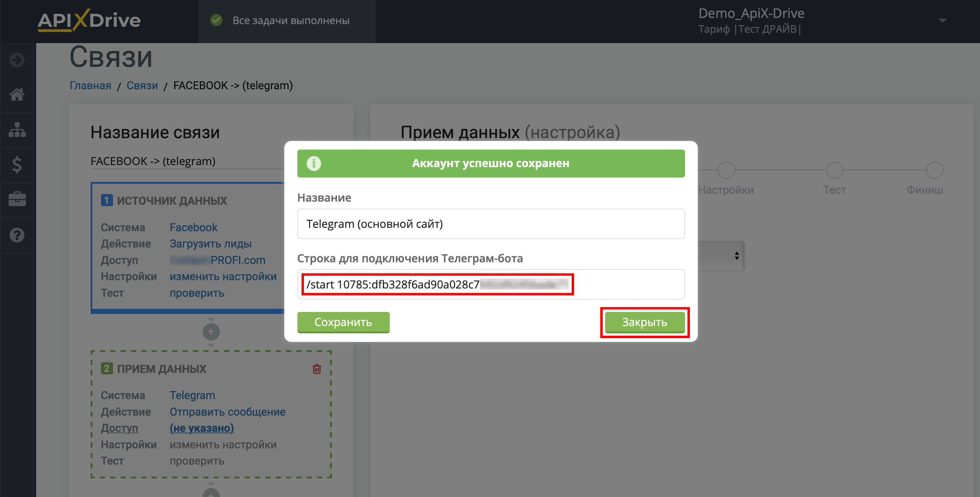Click проверить in receiver block
Image resolution: width=980 pixels, height=497 pixels.
pyautogui.click(x=197, y=461)
